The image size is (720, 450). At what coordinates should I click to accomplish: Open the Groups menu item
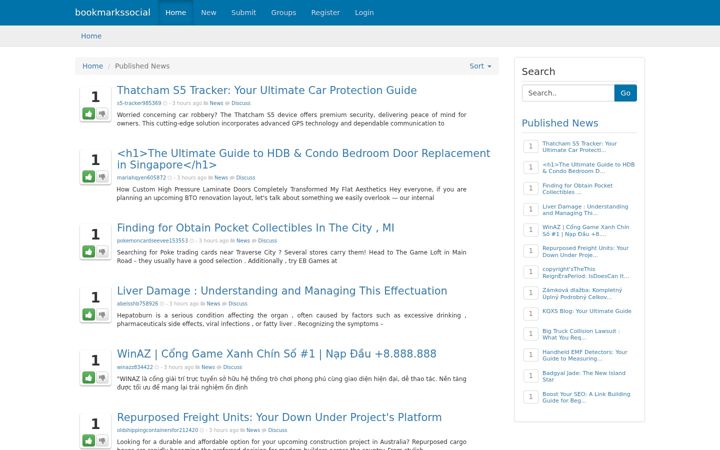[283, 12]
